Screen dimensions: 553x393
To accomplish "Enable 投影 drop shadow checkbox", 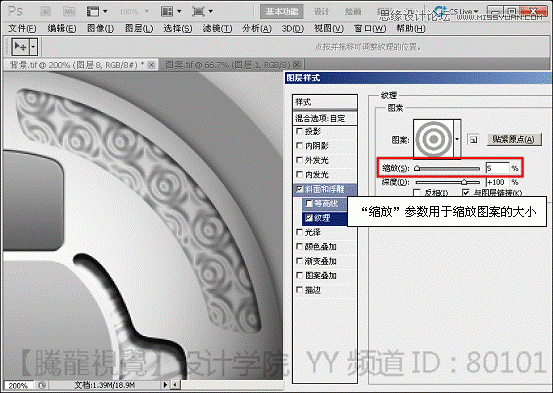I will click(299, 131).
